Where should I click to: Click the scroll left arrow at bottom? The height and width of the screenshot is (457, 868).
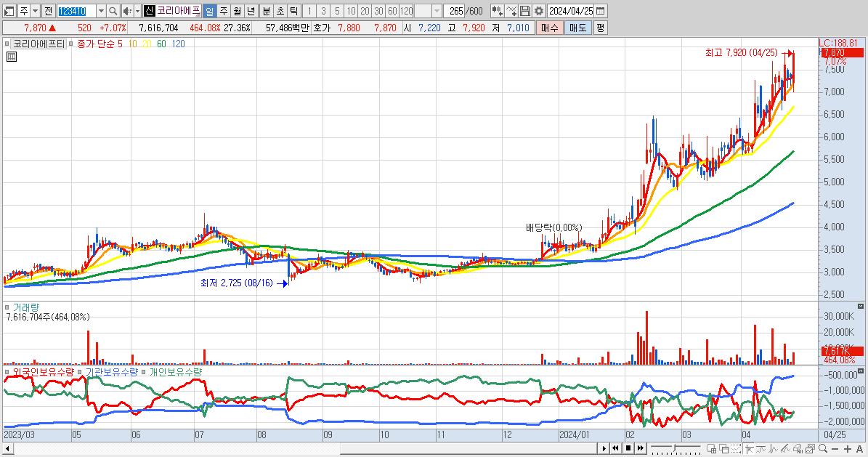point(8,448)
